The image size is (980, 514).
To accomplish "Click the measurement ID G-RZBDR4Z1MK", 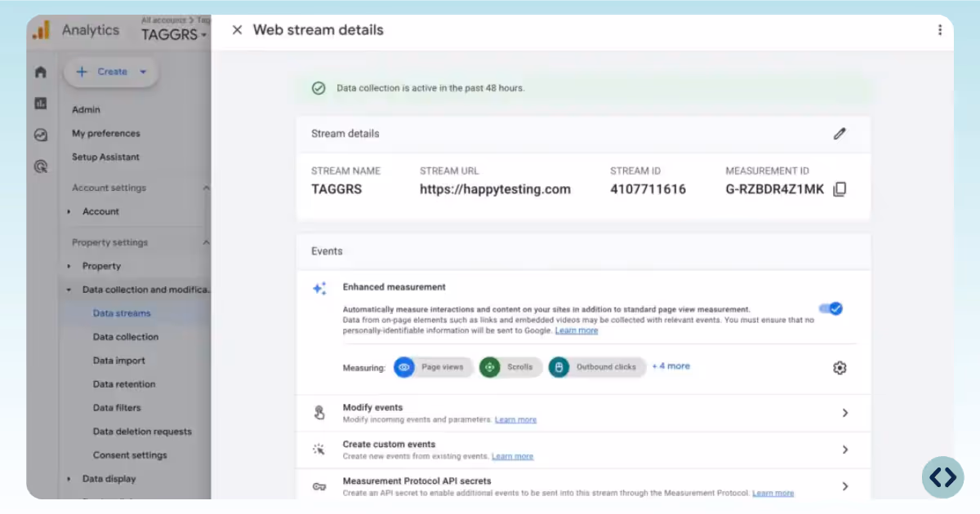I will click(x=774, y=189).
